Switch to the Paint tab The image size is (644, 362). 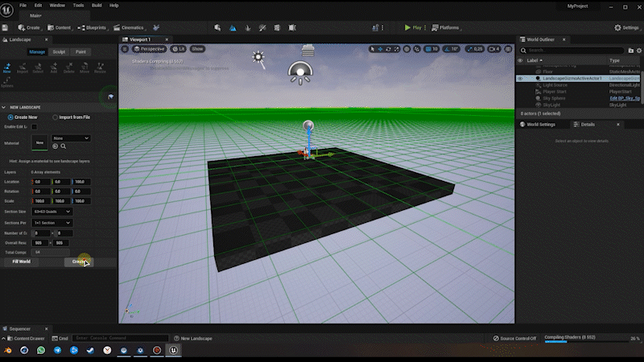click(80, 52)
